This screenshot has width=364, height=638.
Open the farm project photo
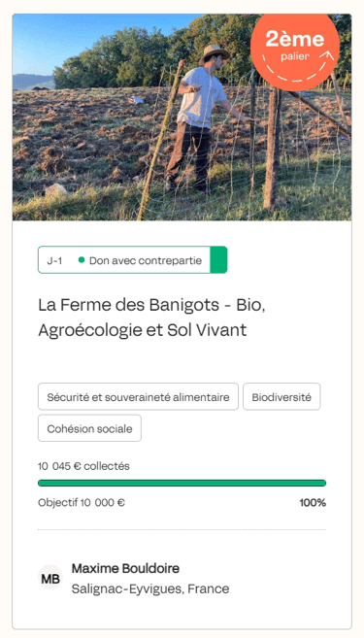(182, 118)
